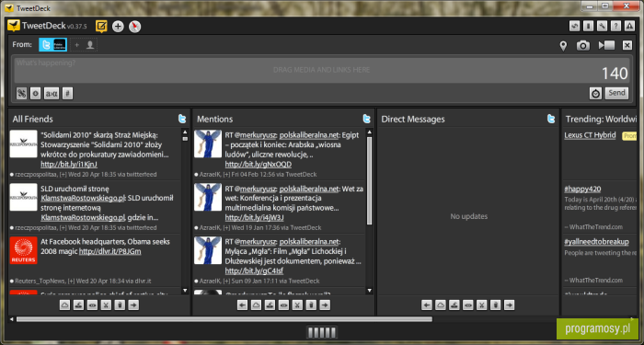644x345 pixels.
Task: Click the column navigator bars at bottom
Action: tap(322, 332)
